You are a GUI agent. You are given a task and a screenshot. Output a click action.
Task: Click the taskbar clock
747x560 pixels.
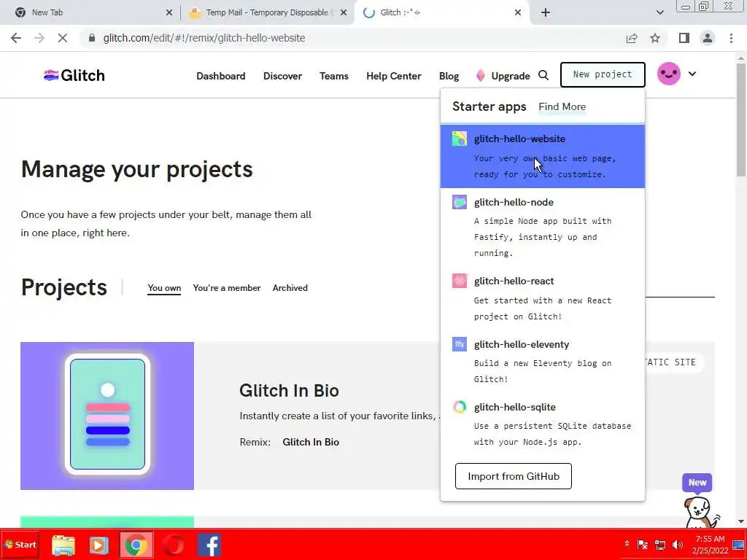coord(710,545)
